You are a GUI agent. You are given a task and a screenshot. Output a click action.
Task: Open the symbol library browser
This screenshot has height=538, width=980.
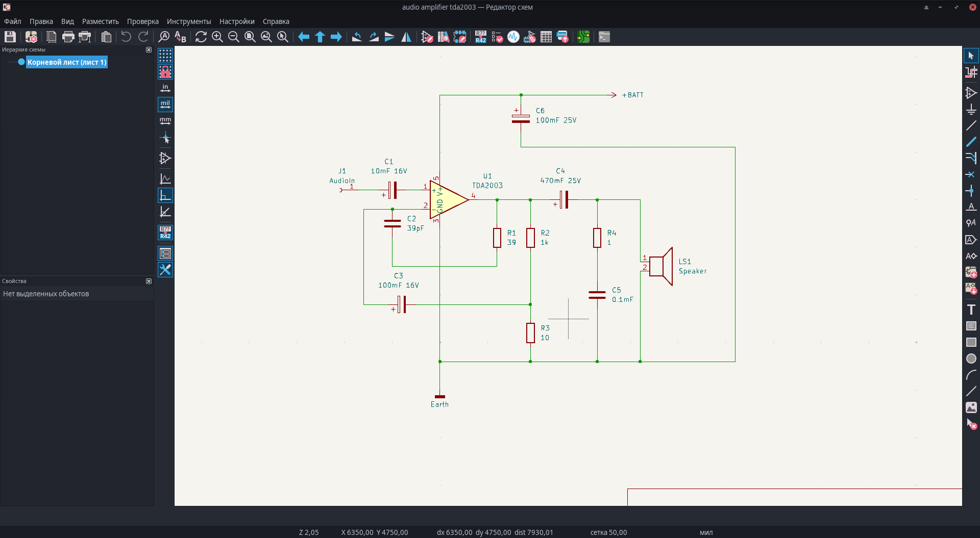[444, 37]
